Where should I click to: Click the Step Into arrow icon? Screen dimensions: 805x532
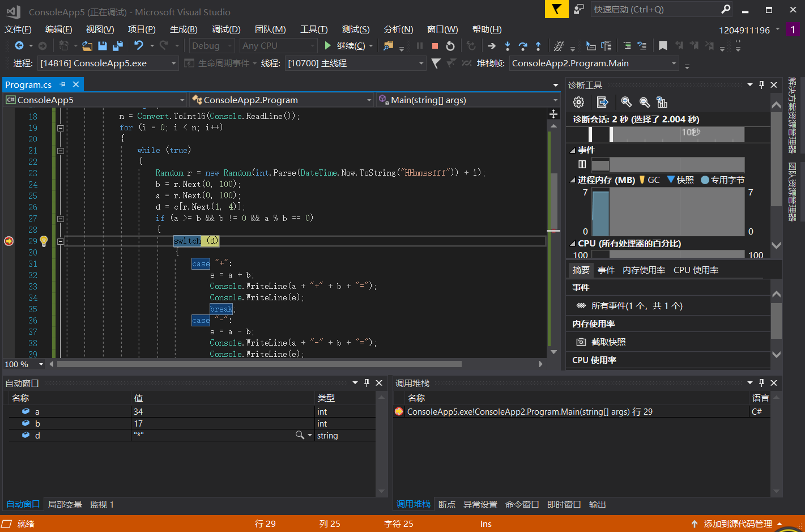coord(507,46)
